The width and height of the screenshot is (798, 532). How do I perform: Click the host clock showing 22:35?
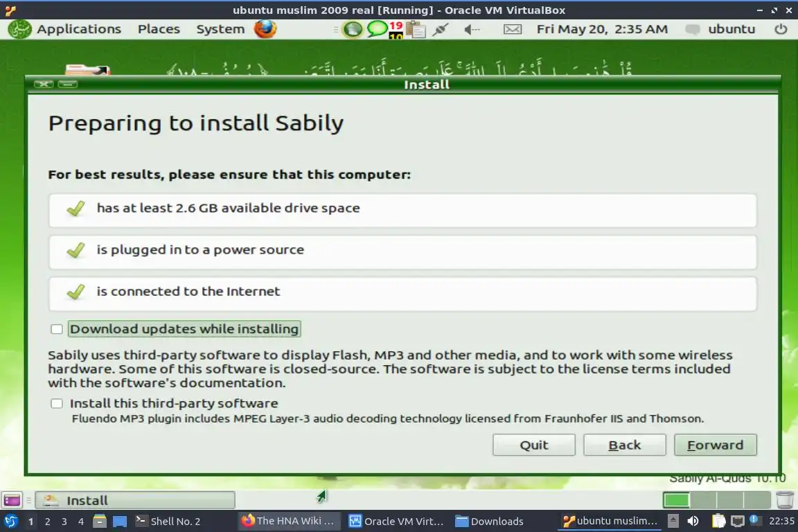coord(781,521)
